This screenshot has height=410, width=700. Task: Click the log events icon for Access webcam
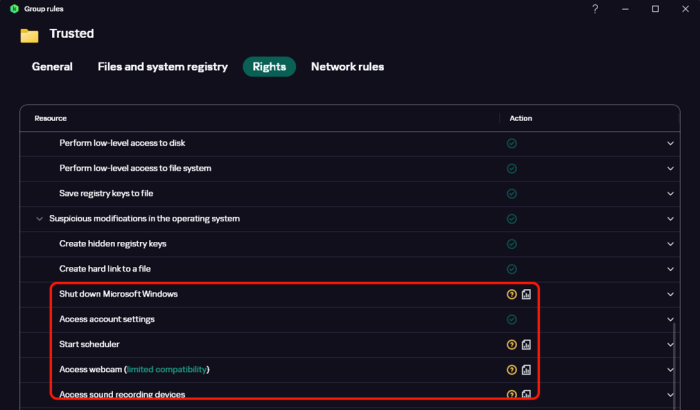coord(527,369)
